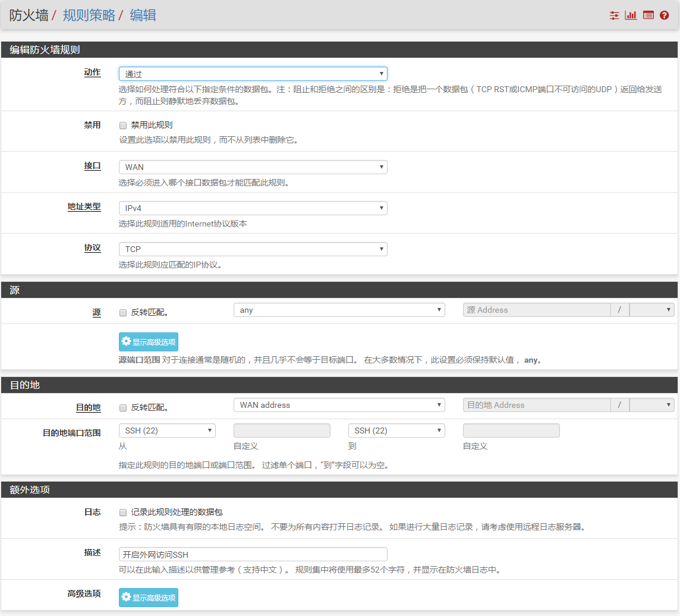This screenshot has width=680, height=616.
Task: Toggle source 反转匹配 checkbox
Action: click(x=123, y=313)
